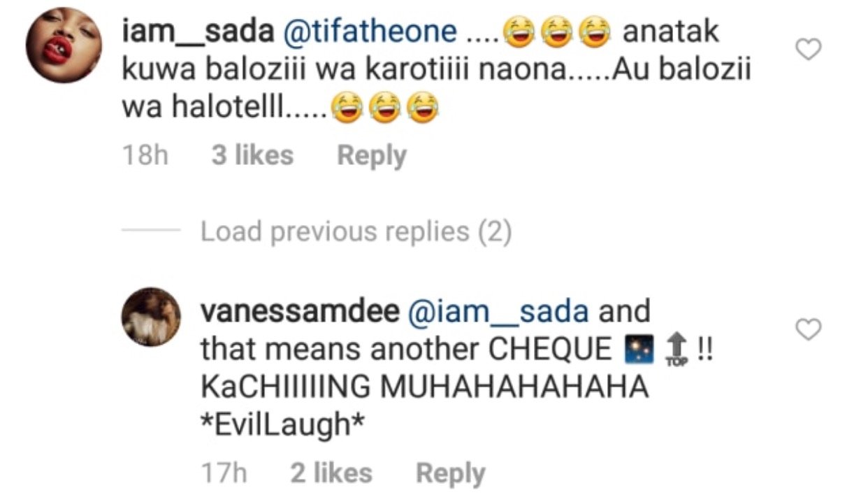Image resolution: width=868 pixels, height=495 pixels.
Task: Like vanessamdee's reply with heart icon
Action: point(809,329)
